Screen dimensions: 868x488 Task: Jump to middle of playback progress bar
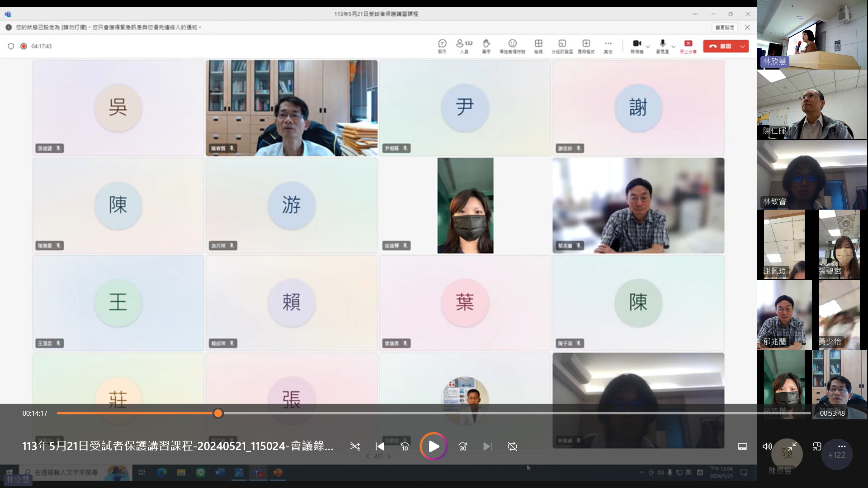pos(434,413)
